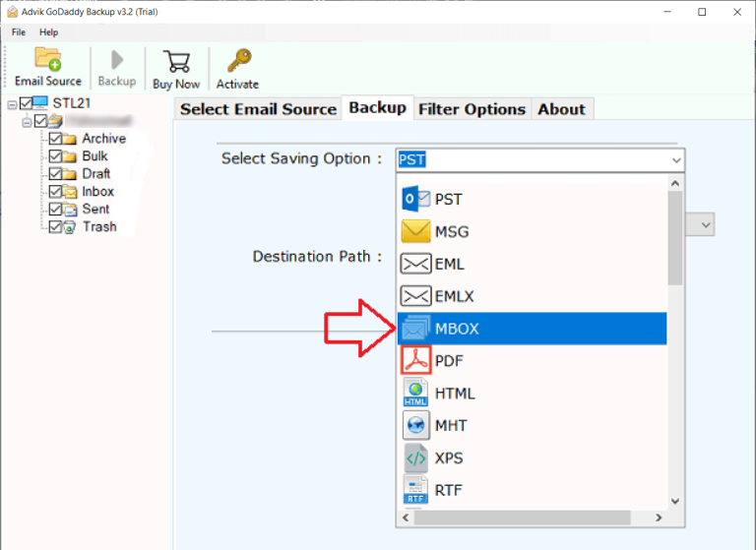This screenshot has height=550, width=756.
Task: Click the Bulk folder icon
Action: tap(70, 156)
